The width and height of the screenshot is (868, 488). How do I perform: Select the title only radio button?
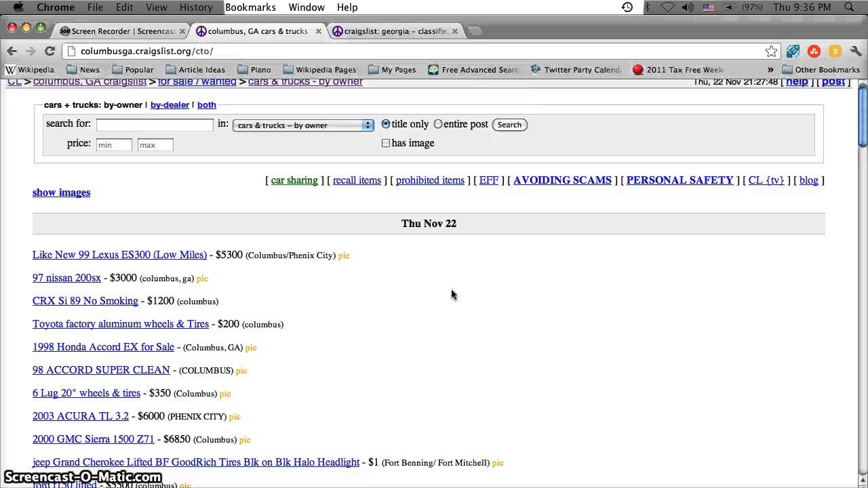[386, 124]
